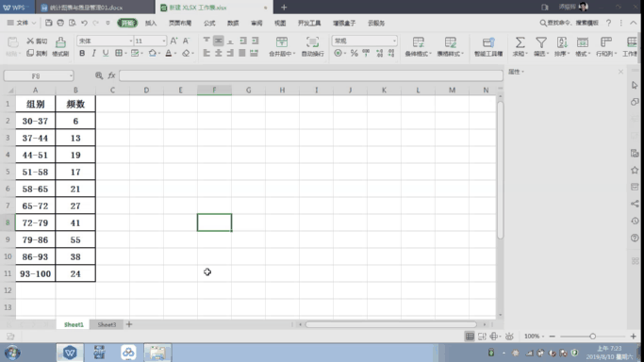Select the format painter (格式刷) brush
This screenshot has height=362, width=644.
click(60, 46)
